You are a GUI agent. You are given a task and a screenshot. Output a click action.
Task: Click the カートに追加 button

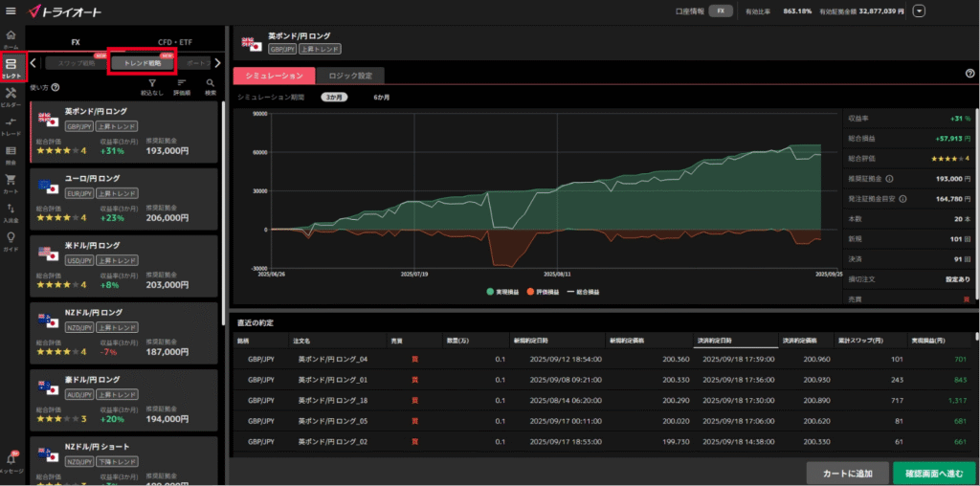(846, 474)
